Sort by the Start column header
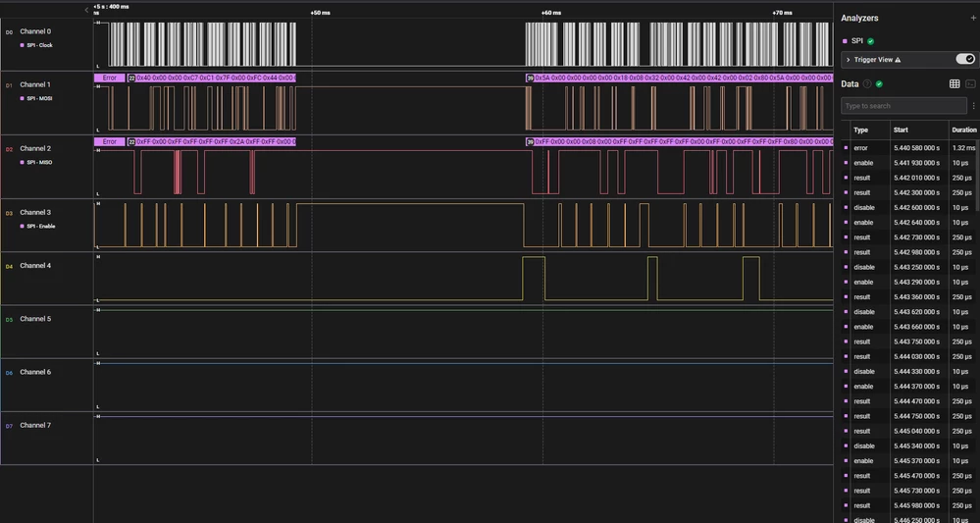This screenshot has height=523, width=980. click(x=901, y=130)
